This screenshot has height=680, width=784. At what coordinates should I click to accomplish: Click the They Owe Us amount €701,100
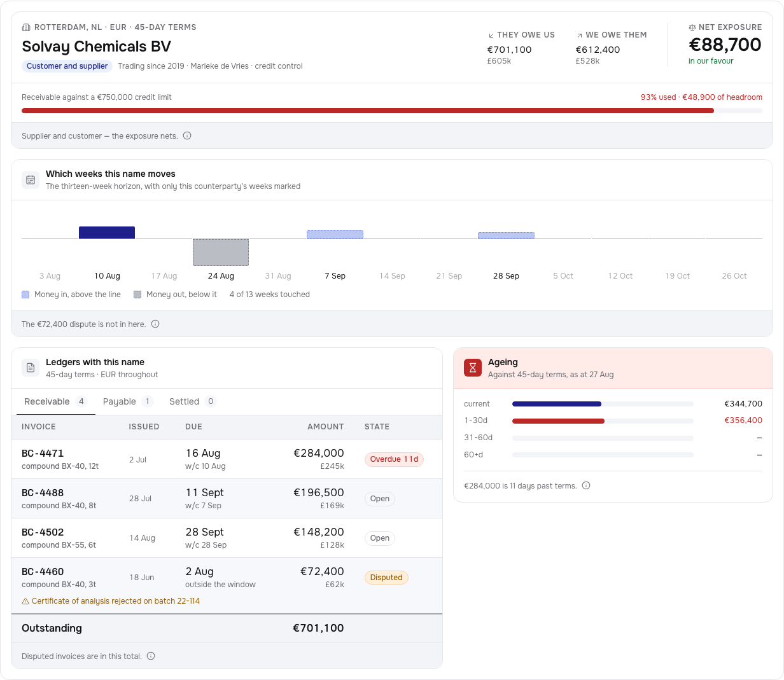(509, 50)
